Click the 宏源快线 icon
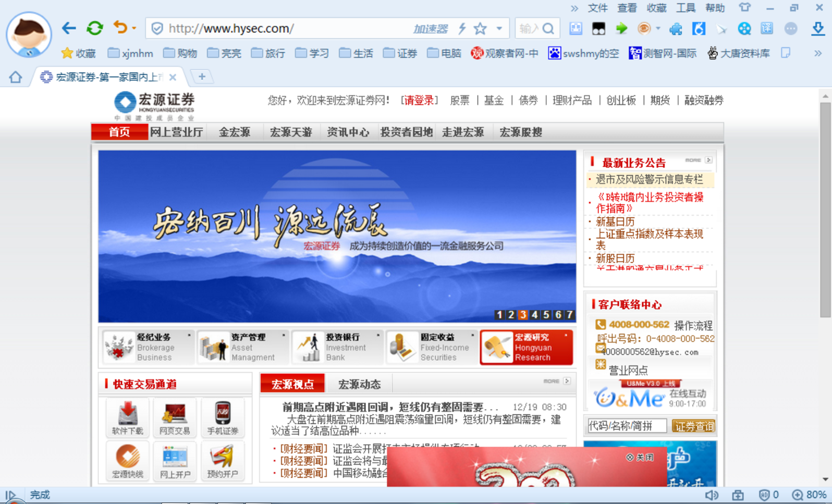This screenshot has width=832, height=504. 128,461
